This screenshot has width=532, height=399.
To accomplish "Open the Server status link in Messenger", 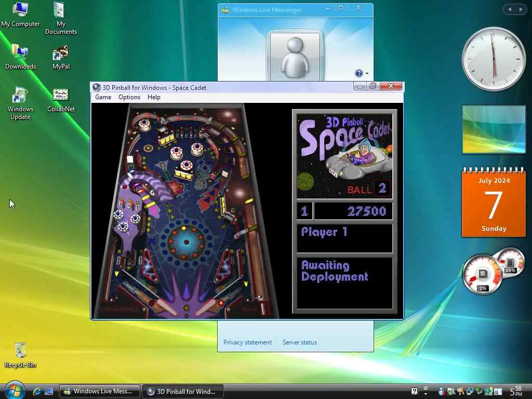I will (300, 342).
